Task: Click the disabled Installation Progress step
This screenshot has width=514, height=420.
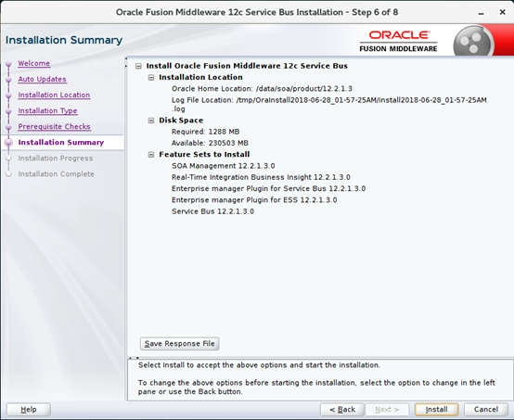Action: point(56,159)
